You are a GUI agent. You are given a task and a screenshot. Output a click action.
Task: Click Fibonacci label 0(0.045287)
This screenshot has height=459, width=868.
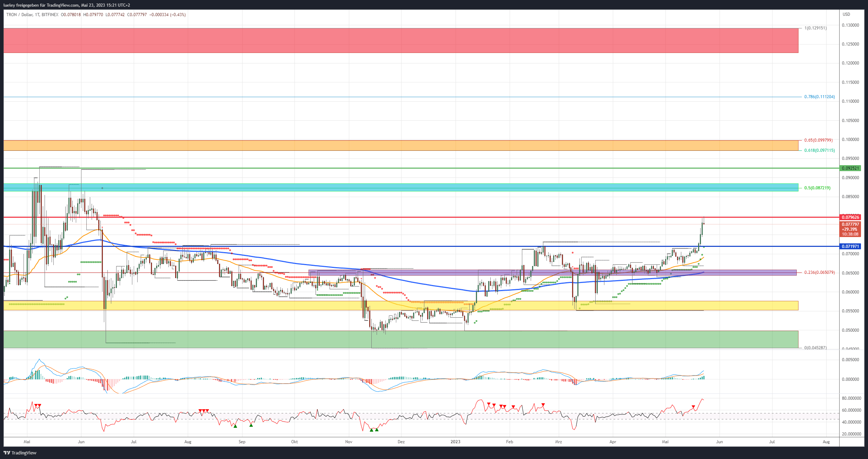point(815,348)
